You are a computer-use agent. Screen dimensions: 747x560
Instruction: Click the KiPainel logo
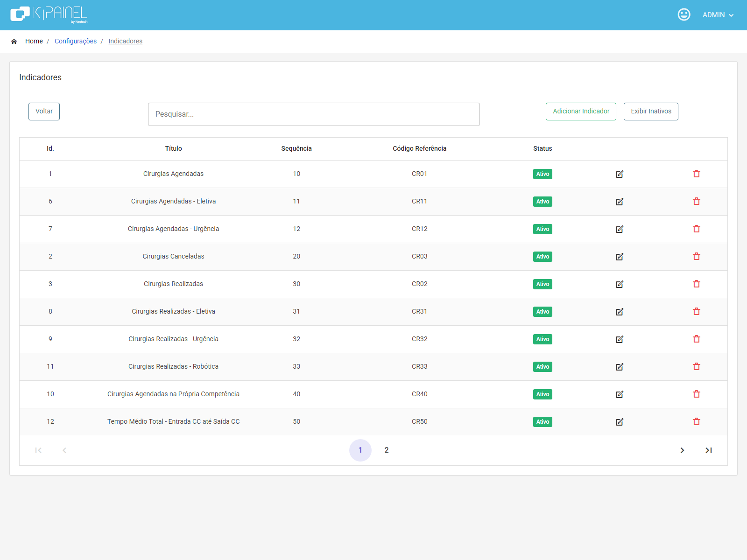click(49, 14)
